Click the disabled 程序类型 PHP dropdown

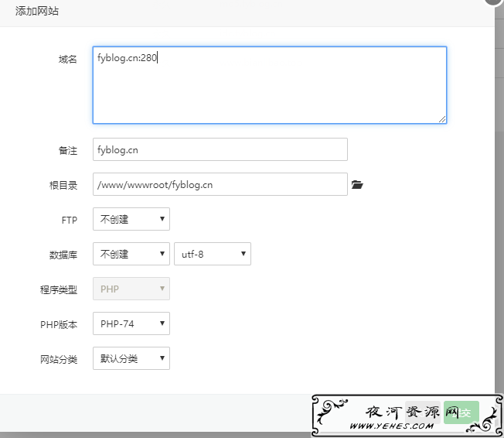click(x=131, y=289)
